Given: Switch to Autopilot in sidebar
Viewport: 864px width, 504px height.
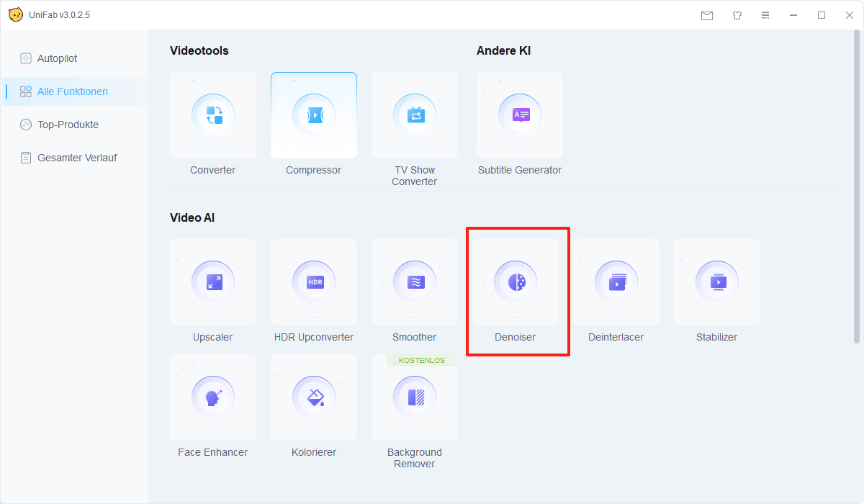Looking at the screenshot, I should (x=57, y=58).
